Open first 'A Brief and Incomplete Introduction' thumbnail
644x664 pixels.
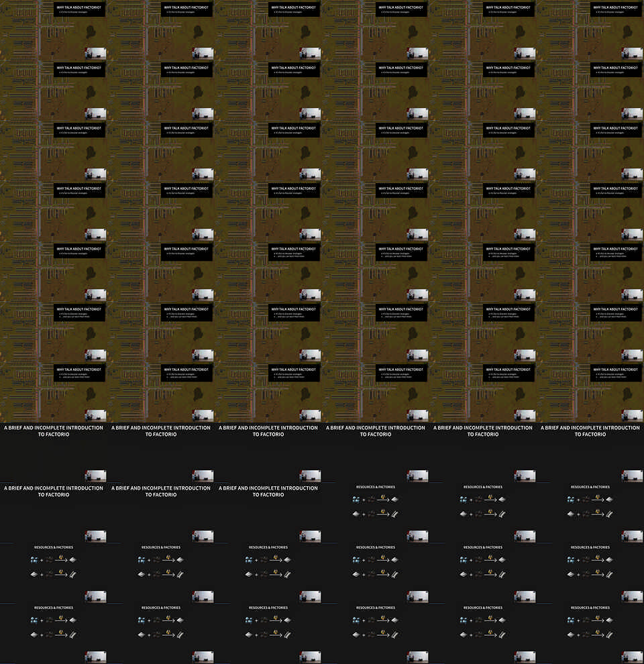(x=54, y=453)
